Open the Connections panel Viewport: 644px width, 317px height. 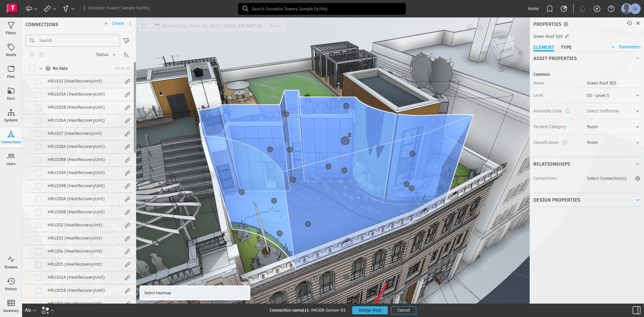pyautogui.click(x=11, y=137)
